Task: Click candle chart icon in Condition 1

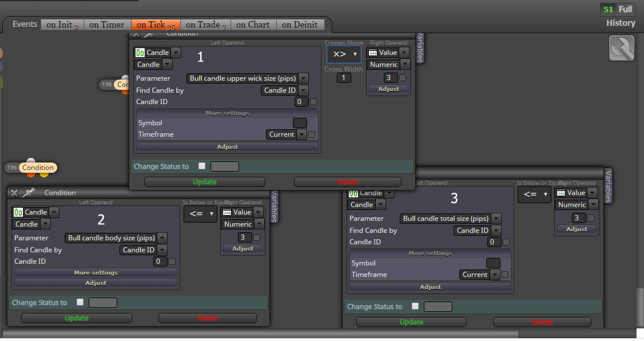Action: coord(140,53)
